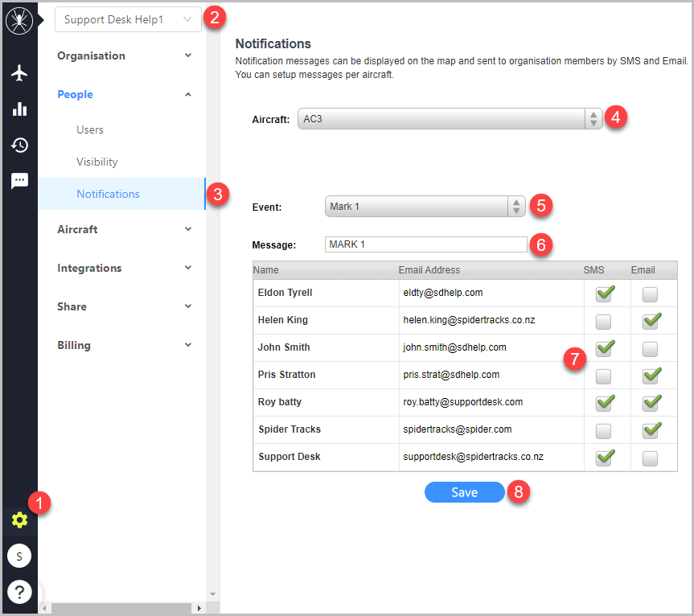Open the flight history clock icon

coord(19,146)
